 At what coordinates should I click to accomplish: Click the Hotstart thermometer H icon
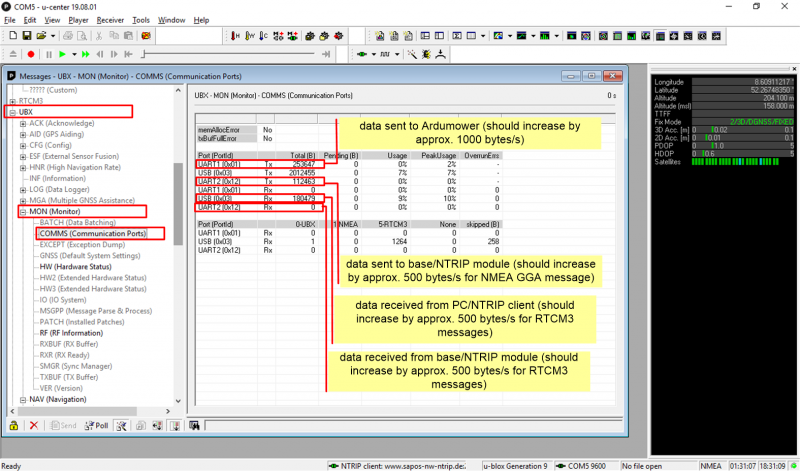coord(235,36)
